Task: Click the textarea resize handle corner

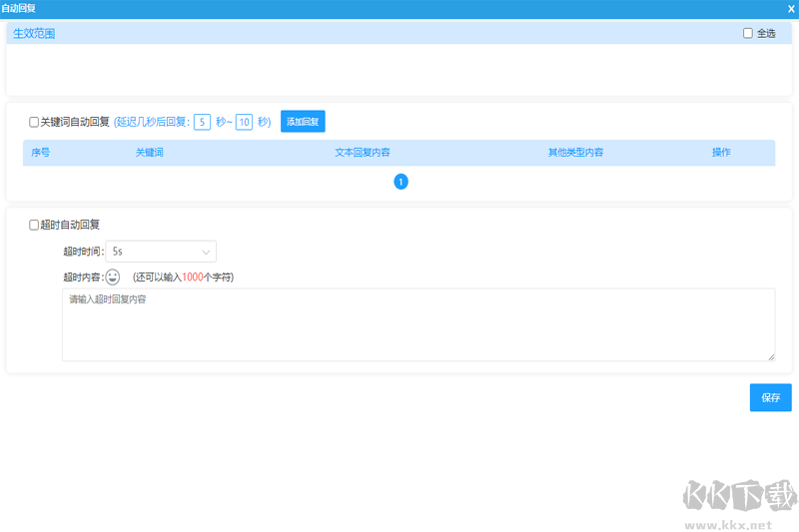Action: (771, 357)
